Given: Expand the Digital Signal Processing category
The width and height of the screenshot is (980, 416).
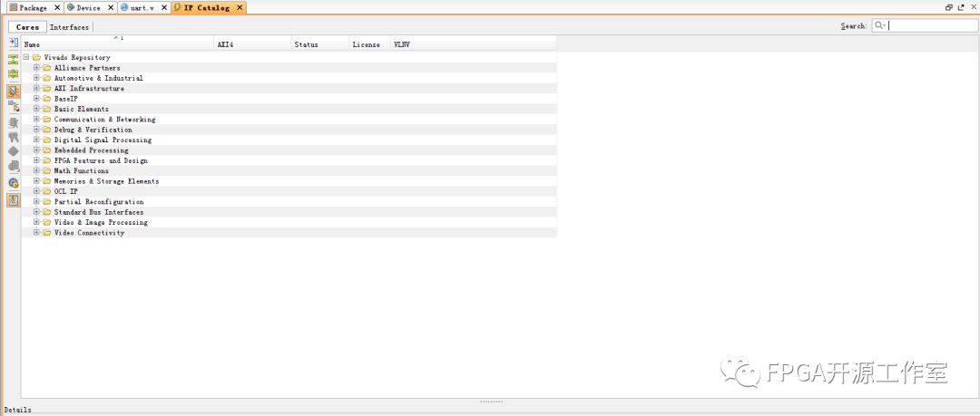Looking at the screenshot, I should [x=36, y=140].
